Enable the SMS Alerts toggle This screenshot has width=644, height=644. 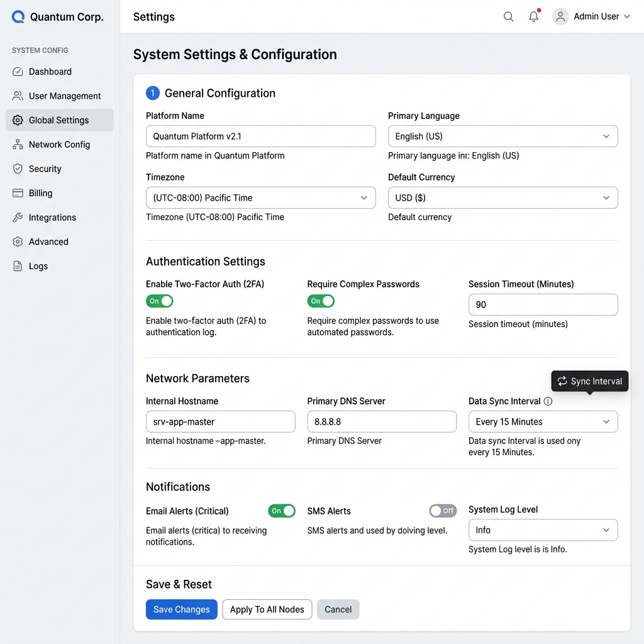443,511
